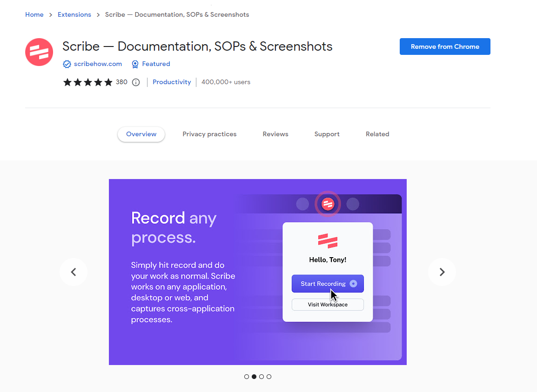Select the third carousel dot

(262, 377)
